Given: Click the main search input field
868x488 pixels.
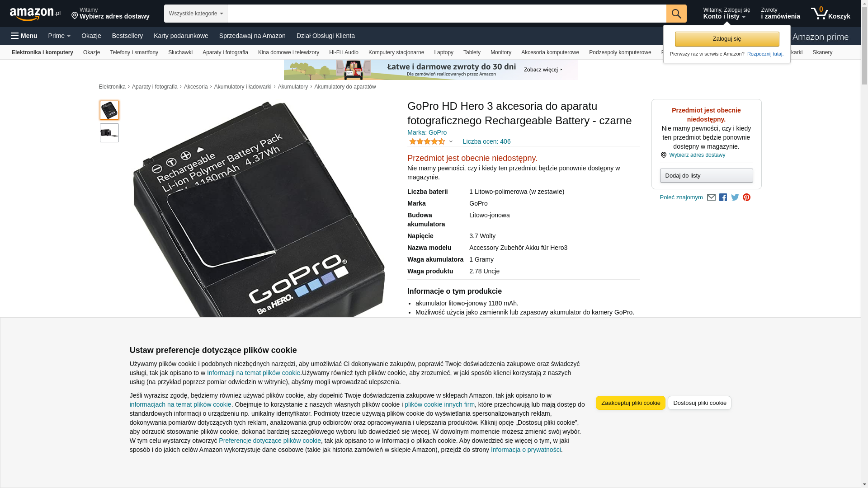Looking at the screenshot, I should click(x=447, y=14).
